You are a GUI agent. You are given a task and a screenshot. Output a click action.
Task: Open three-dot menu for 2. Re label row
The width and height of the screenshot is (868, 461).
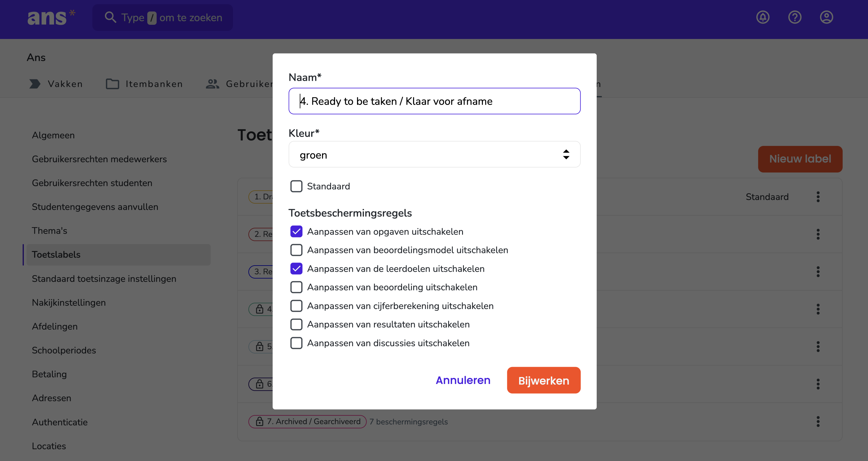(x=818, y=234)
